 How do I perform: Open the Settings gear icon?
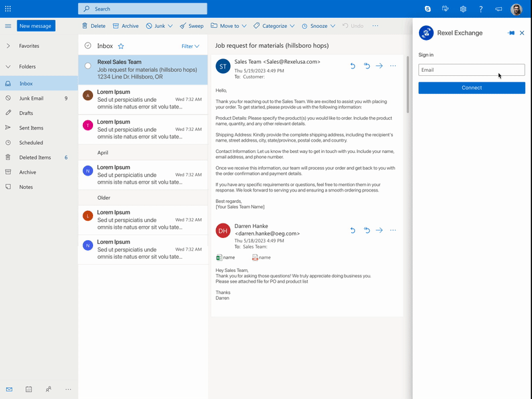pyautogui.click(x=463, y=9)
